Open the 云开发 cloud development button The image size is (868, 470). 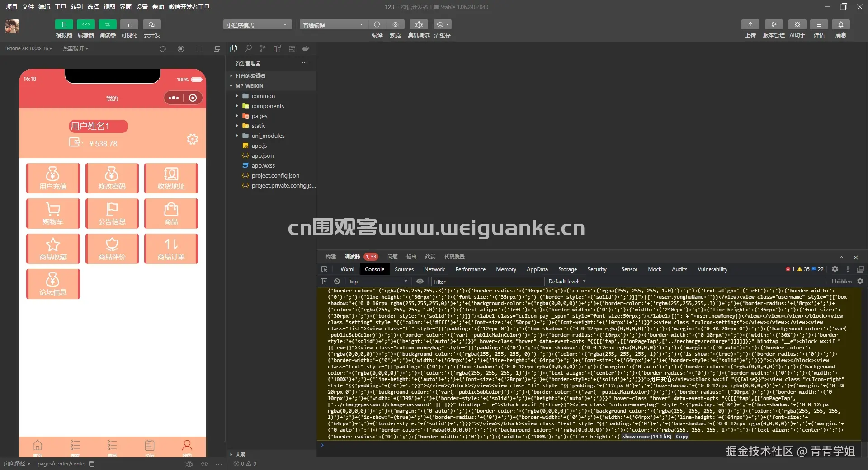[152, 24]
